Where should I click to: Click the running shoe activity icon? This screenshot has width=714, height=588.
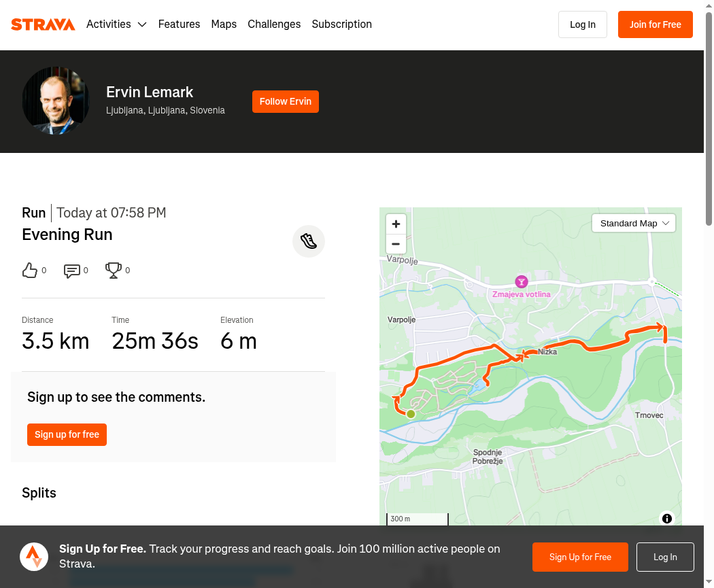pyautogui.click(x=309, y=241)
